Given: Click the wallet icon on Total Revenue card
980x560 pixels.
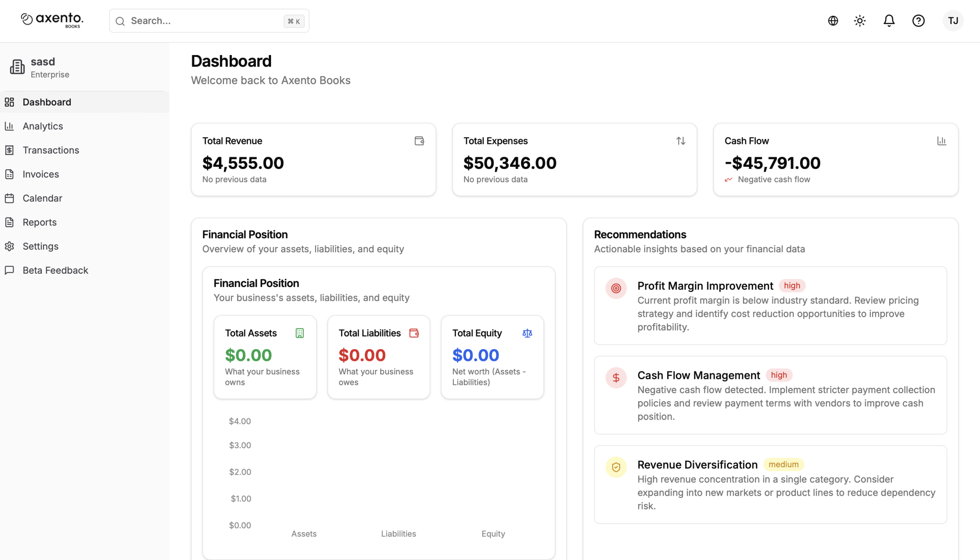Looking at the screenshot, I should tap(419, 141).
